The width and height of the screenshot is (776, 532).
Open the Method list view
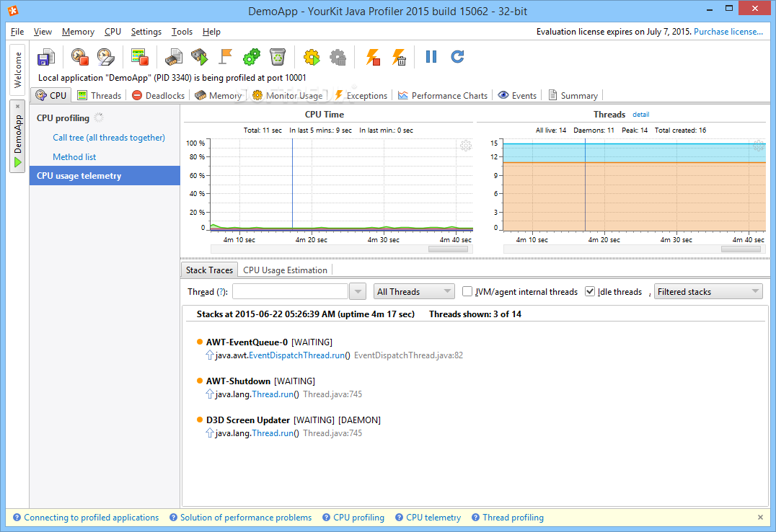74,157
